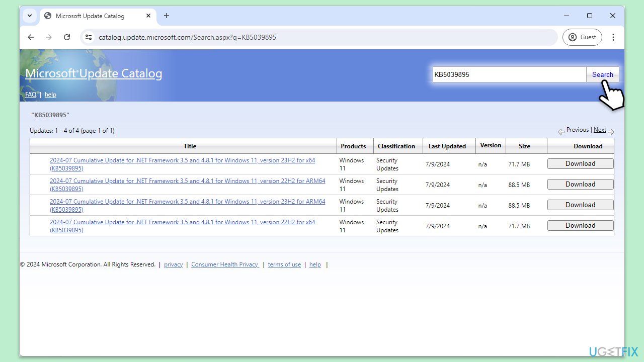Open the Consumer Health Privacy link

[225, 264]
